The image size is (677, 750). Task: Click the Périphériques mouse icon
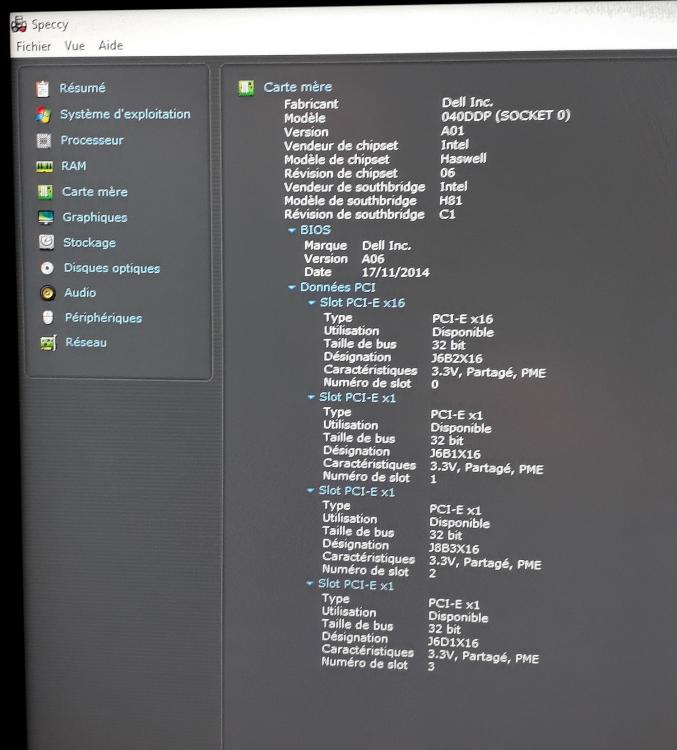click(x=48, y=317)
